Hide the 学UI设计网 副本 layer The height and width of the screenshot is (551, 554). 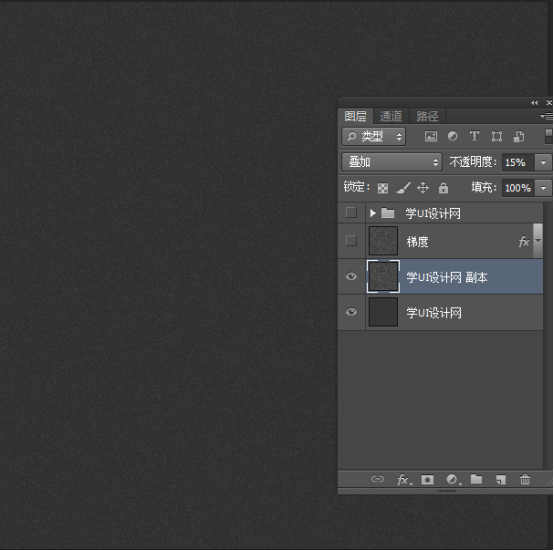[351, 276]
